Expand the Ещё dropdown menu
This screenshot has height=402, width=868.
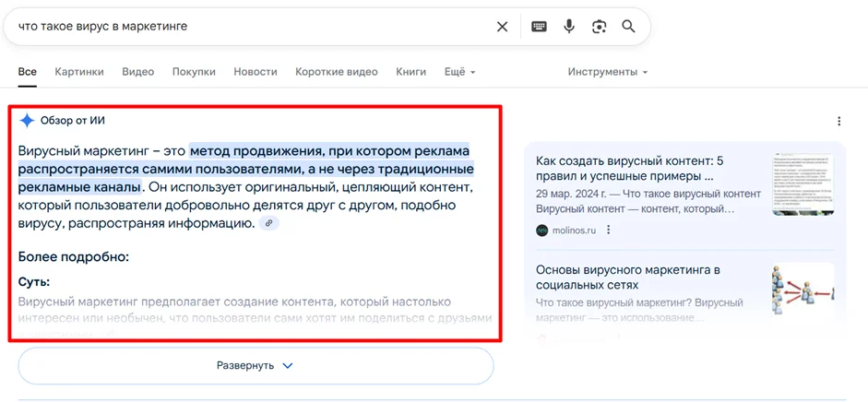pos(459,72)
